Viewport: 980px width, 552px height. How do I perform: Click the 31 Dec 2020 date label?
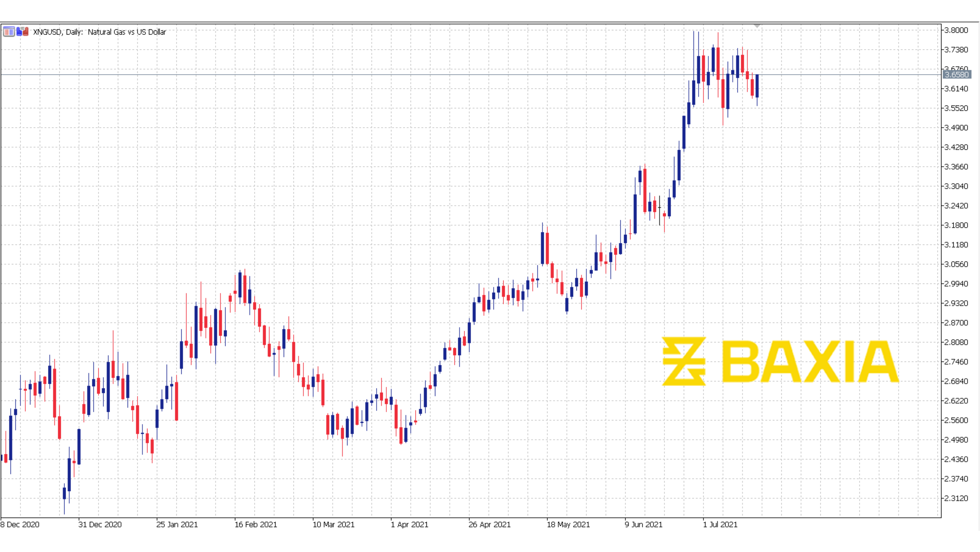[x=100, y=524]
